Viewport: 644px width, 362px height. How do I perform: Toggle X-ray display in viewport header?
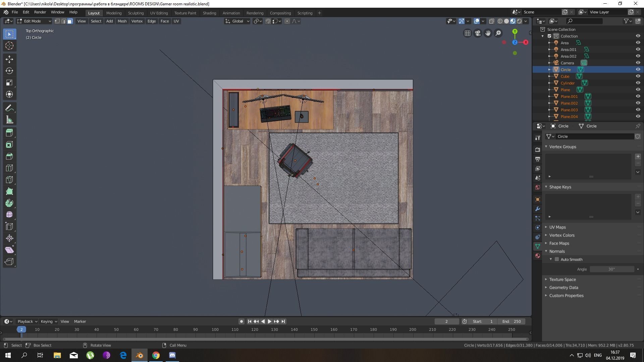[x=491, y=21]
